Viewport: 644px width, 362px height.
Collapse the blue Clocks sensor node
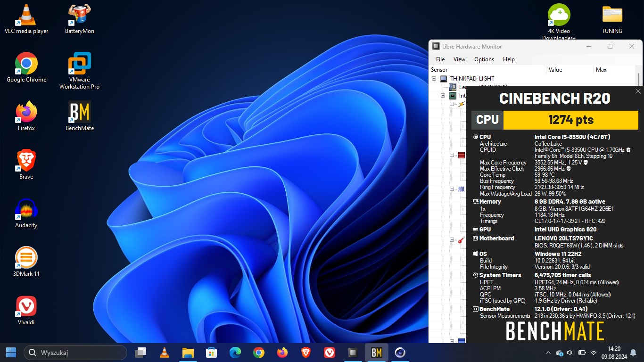click(452, 189)
